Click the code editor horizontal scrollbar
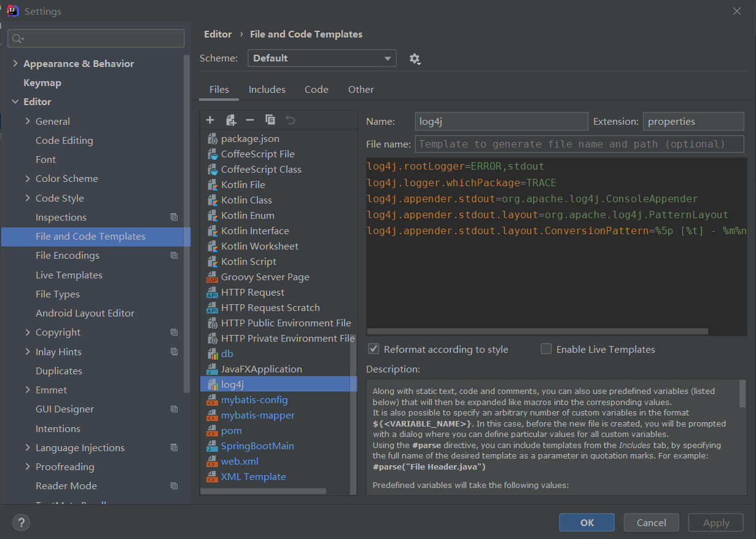Image resolution: width=756 pixels, height=539 pixels. pos(537,331)
